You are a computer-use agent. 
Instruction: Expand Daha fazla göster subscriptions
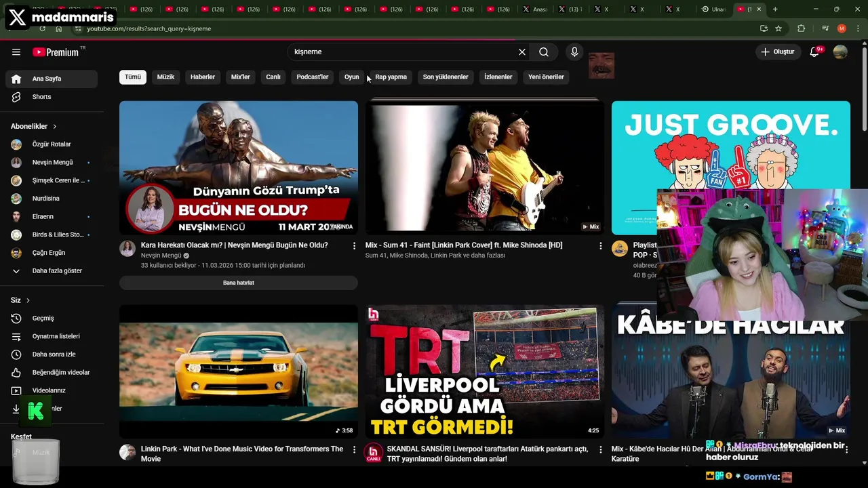pyautogui.click(x=52, y=270)
